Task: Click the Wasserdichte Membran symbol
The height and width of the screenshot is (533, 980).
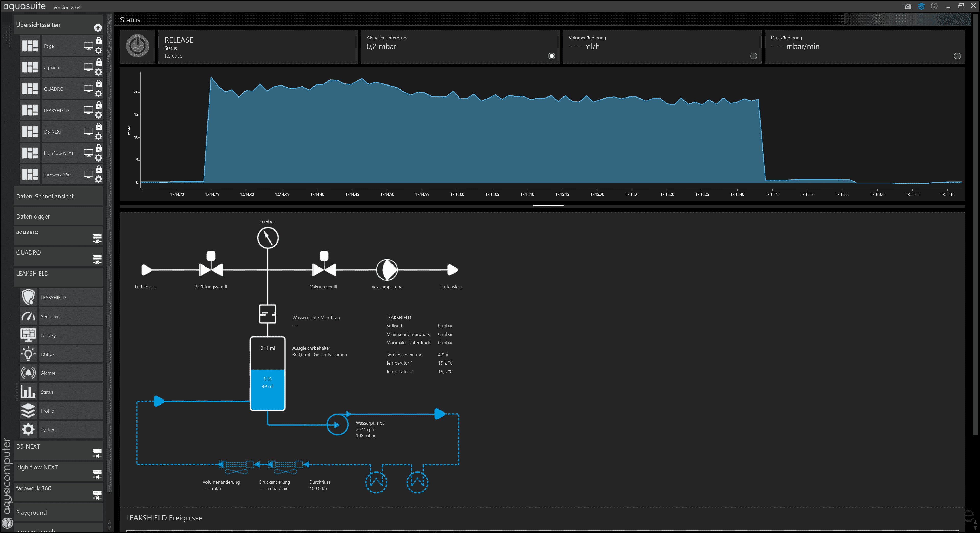Action: point(267,314)
